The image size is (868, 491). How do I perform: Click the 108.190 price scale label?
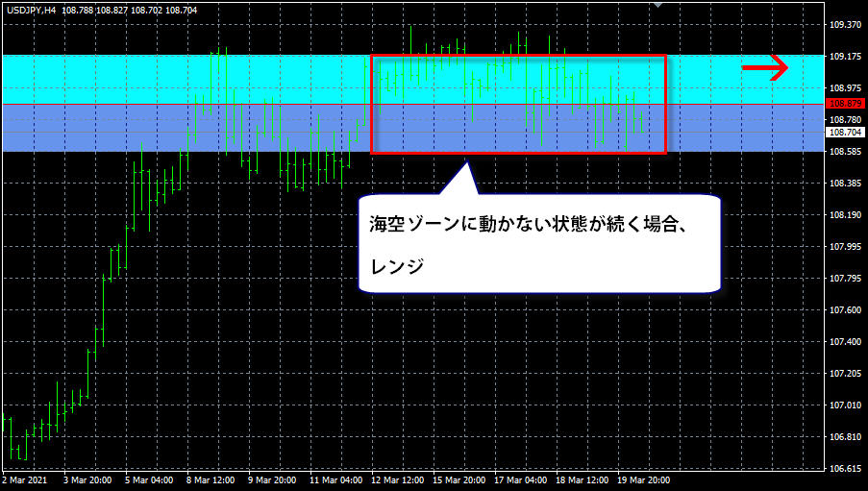[845, 215]
